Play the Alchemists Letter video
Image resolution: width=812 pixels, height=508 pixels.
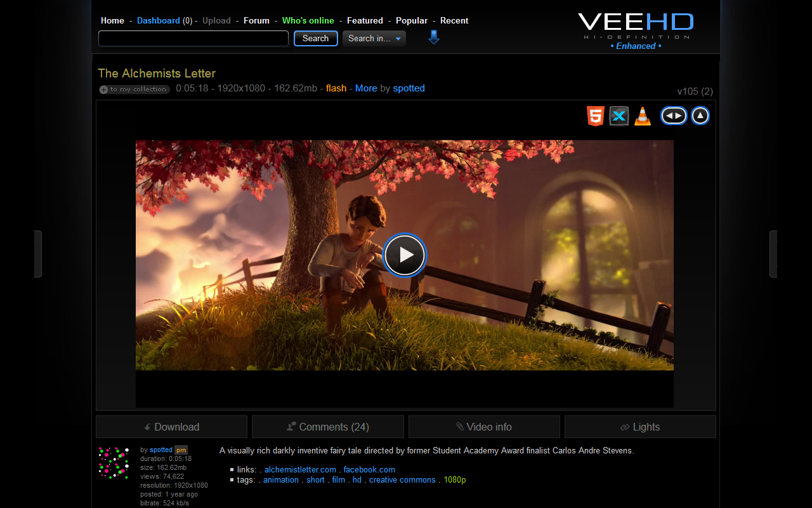point(404,255)
